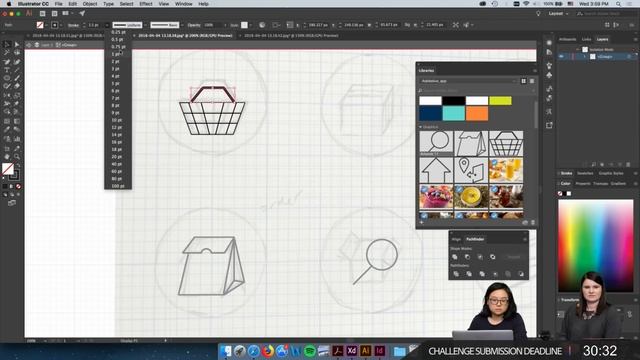Click the Unite shape mode in Pathfinder

(455, 257)
